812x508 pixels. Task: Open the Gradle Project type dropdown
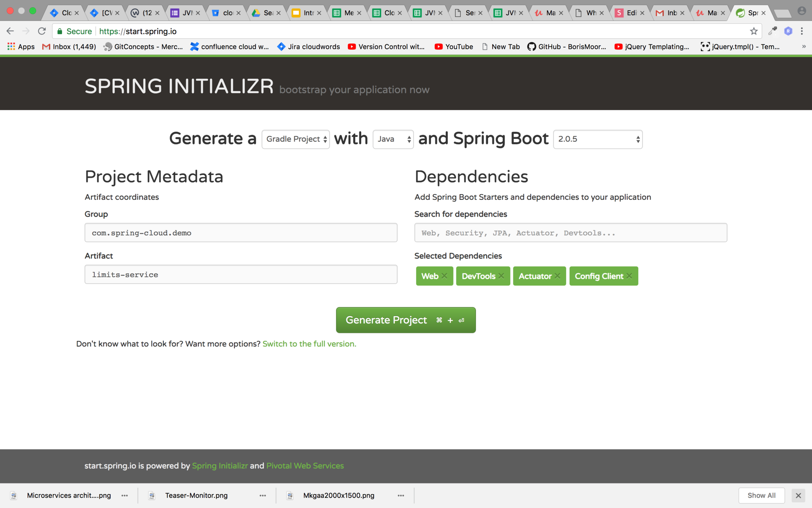point(295,139)
